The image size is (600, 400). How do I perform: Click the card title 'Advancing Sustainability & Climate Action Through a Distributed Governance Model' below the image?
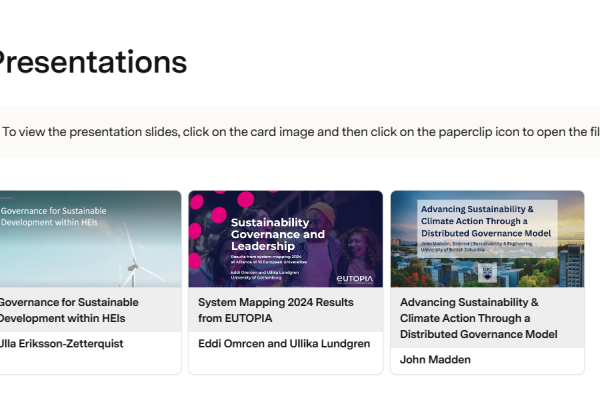(x=478, y=318)
